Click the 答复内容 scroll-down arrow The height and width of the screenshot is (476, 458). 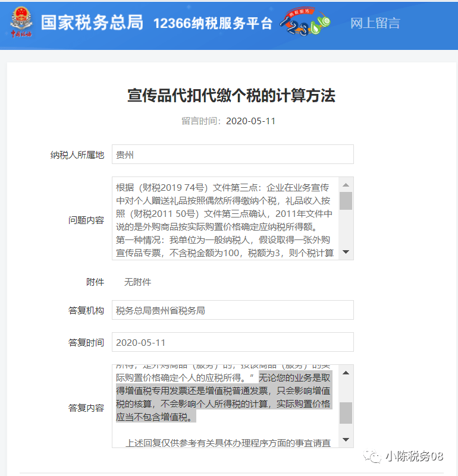[x=346, y=440]
